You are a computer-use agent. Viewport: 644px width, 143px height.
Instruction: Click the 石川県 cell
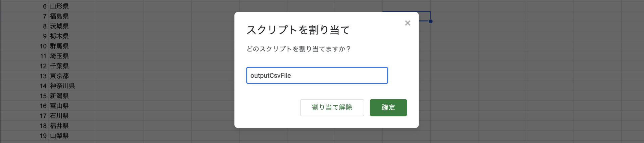(59, 116)
